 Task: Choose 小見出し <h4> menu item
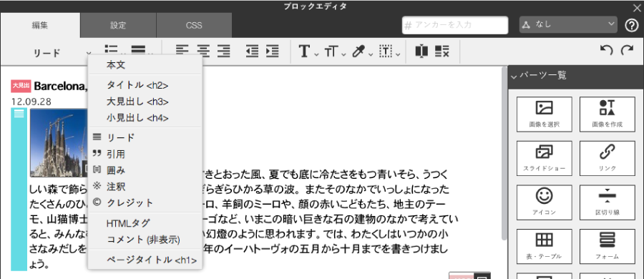[145, 118]
